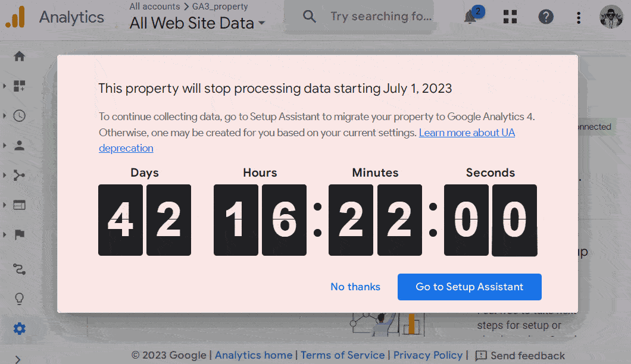Open the notifications bell
This screenshot has height=364, width=631.
(471, 17)
